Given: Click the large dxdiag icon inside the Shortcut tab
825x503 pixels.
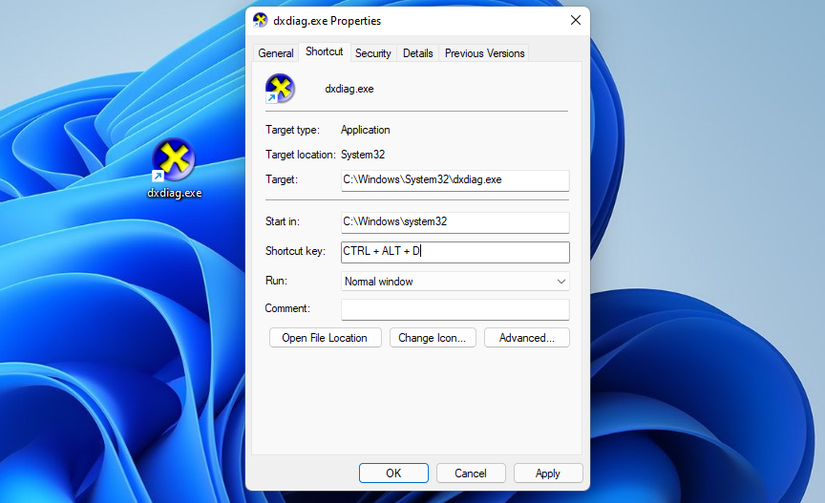Looking at the screenshot, I should pos(280,88).
